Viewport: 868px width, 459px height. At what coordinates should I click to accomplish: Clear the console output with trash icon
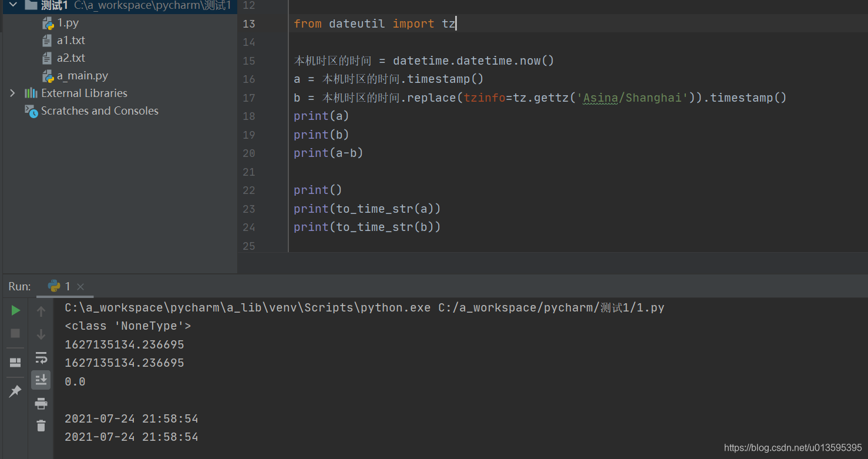(41, 426)
